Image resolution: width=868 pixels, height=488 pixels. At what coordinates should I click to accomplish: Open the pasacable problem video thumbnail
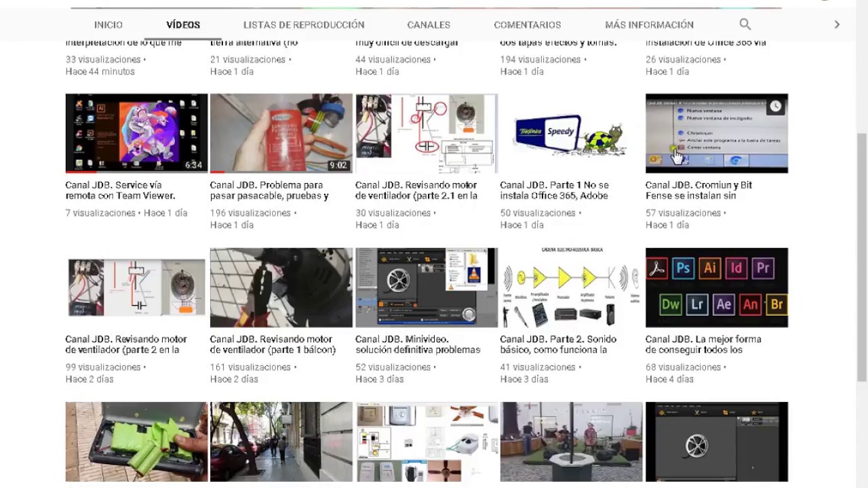tap(281, 134)
